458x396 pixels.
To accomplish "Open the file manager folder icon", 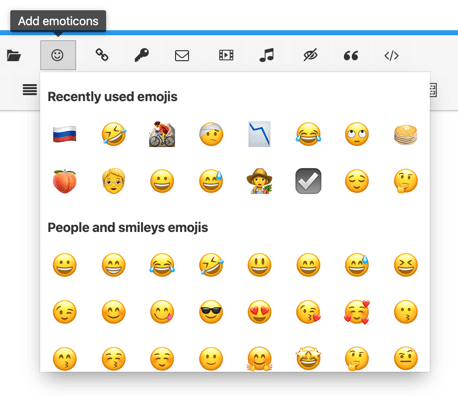I will (14, 55).
